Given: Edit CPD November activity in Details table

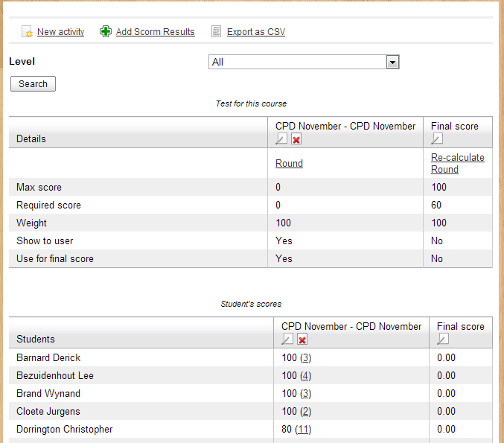Looking at the screenshot, I should (x=281, y=139).
